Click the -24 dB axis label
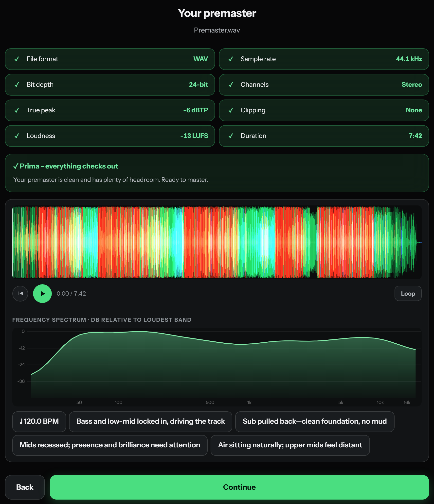This screenshot has height=504, width=434. tap(21, 364)
